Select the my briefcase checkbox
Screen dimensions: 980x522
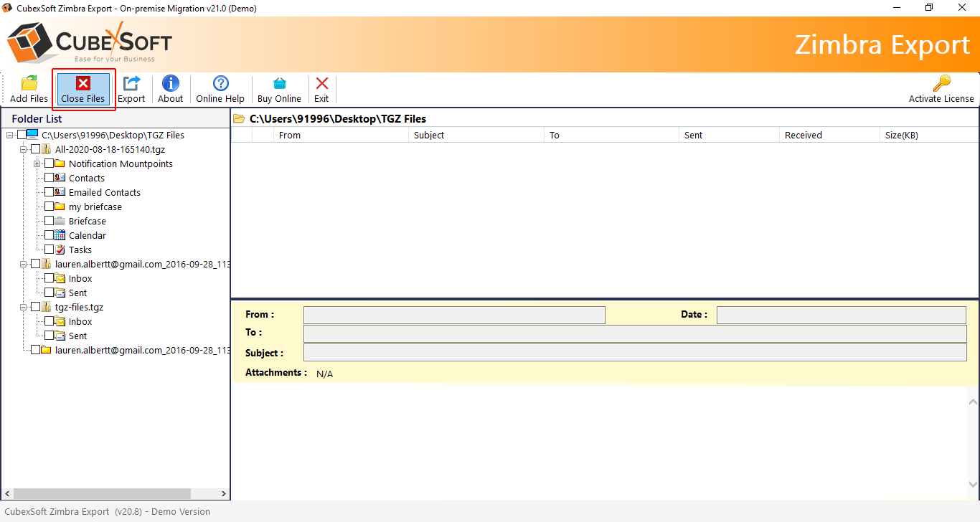pyautogui.click(x=49, y=207)
